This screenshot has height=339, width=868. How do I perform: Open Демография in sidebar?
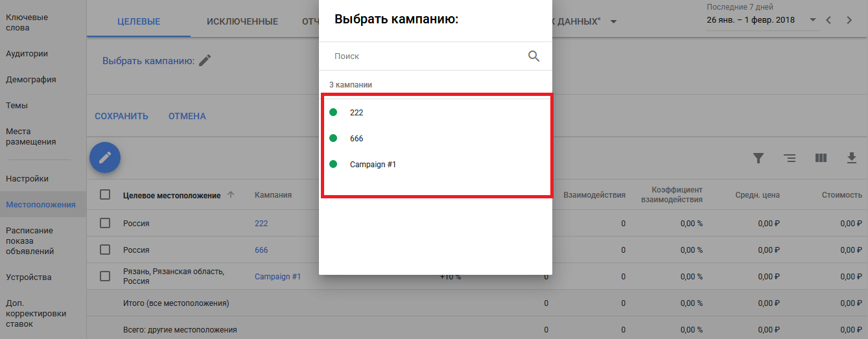31,80
